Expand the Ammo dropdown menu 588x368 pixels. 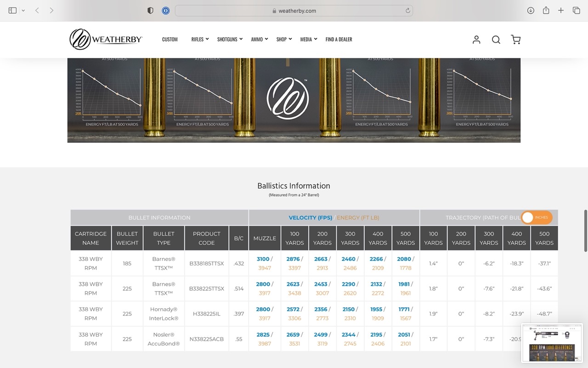pyautogui.click(x=259, y=40)
